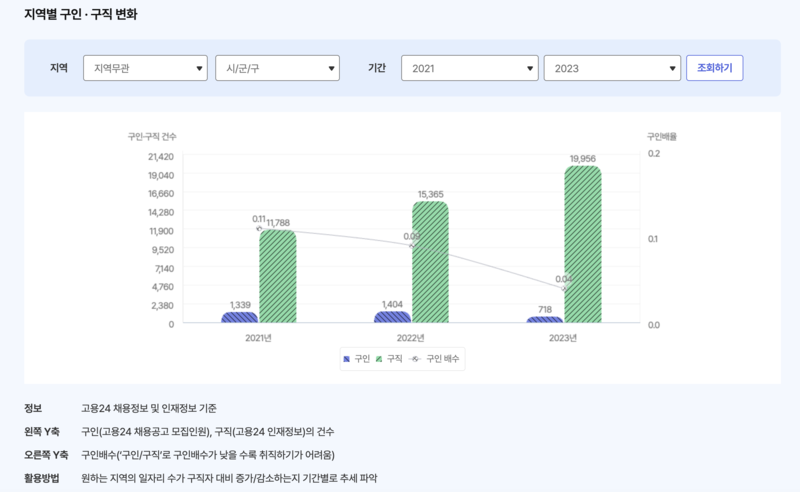The width and height of the screenshot is (800, 492).
Task: Click the 지역별 구인 · 구직 변화 heading
Action: [81, 14]
